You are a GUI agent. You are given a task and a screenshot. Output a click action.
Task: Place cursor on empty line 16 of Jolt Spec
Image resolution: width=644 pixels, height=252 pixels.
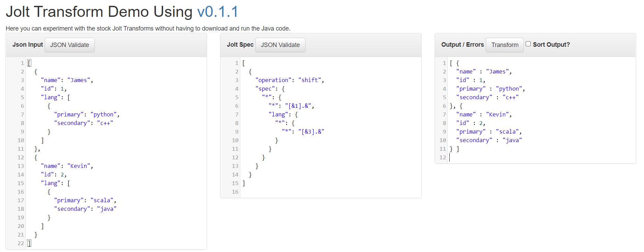tap(331, 192)
